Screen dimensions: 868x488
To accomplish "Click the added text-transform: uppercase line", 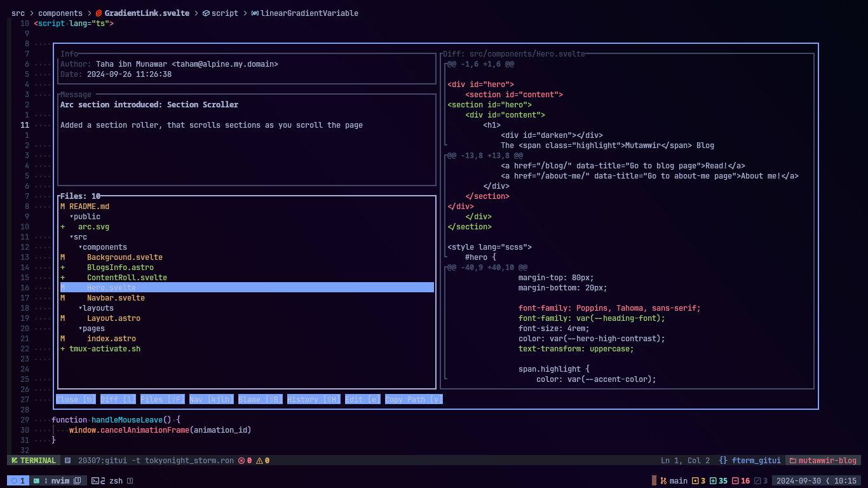I will tap(576, 349).
